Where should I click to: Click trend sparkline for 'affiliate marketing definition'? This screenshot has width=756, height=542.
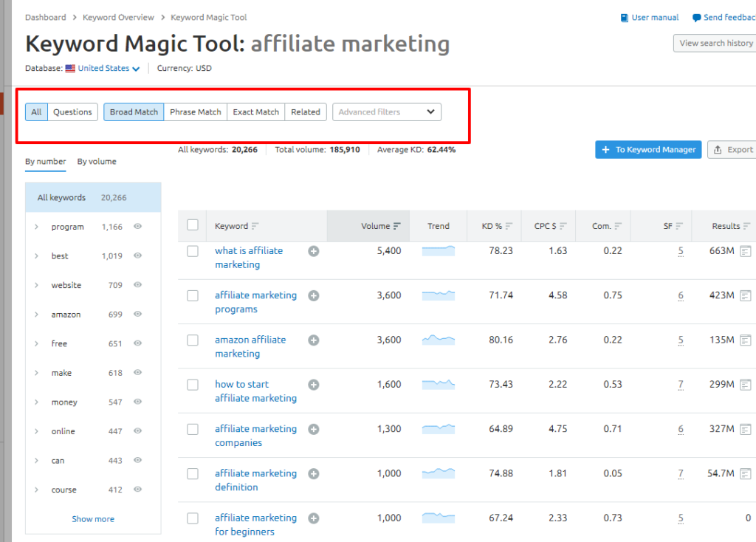(439, 473)
